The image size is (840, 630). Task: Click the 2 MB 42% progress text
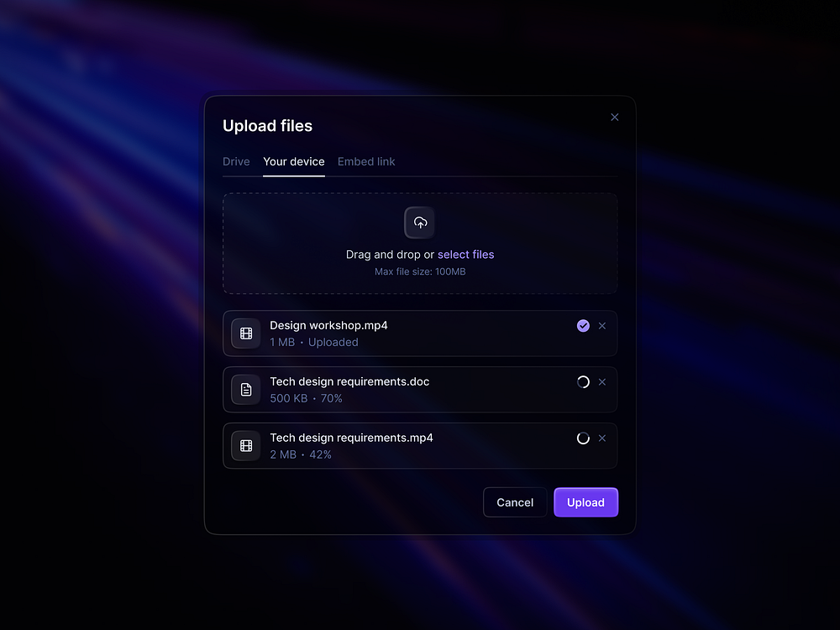(301, 454)
